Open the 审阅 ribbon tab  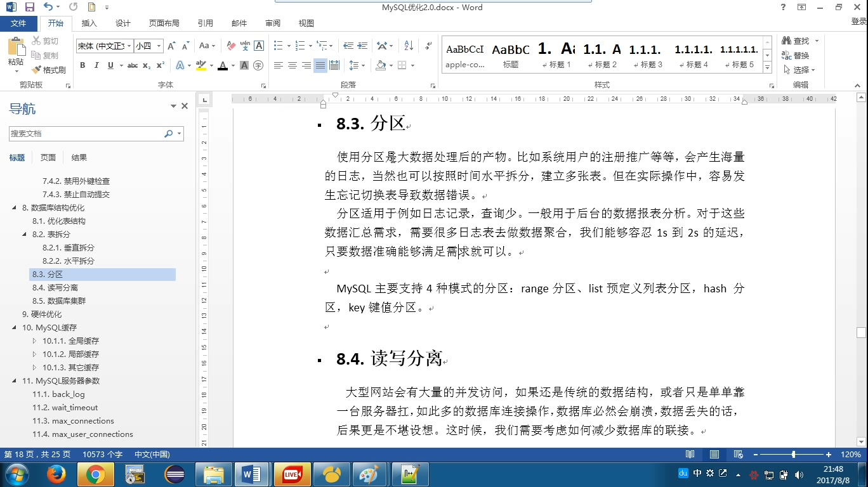tap(273, 23)
